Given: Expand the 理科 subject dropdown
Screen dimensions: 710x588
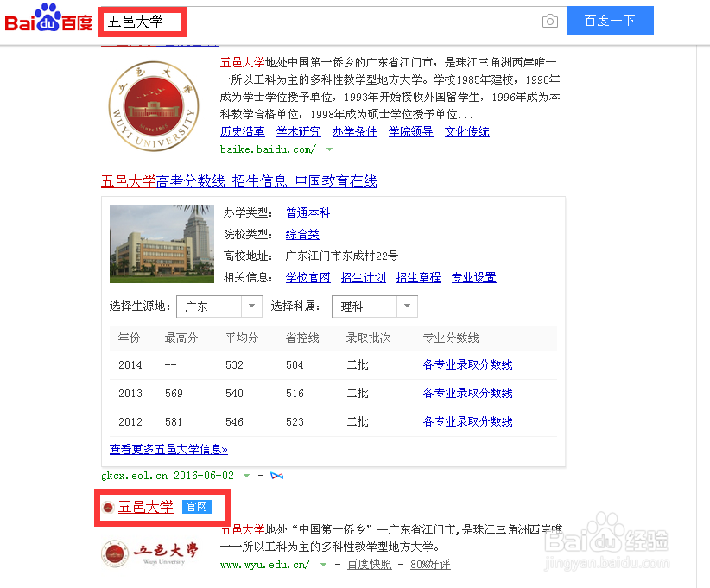Looking at the screenshot, I should [375, 307].
